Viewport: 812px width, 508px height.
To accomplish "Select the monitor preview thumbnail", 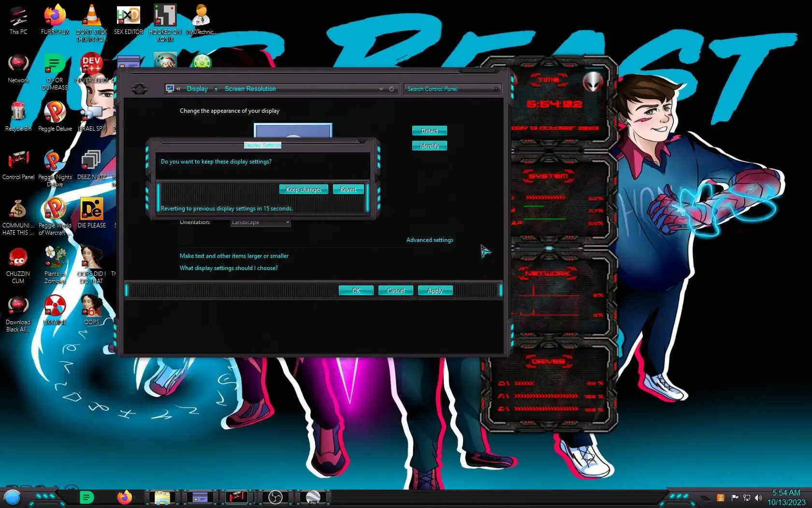I will (293, 131).
